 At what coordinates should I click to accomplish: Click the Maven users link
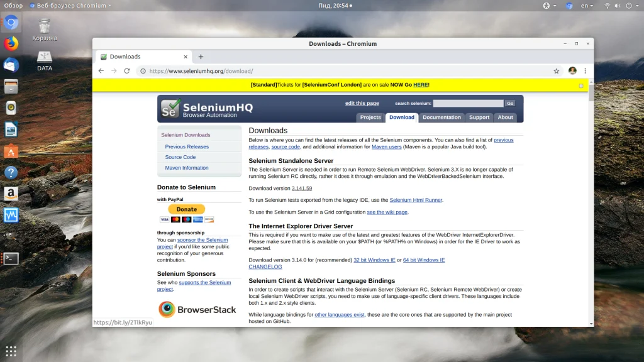pos(387,147)
